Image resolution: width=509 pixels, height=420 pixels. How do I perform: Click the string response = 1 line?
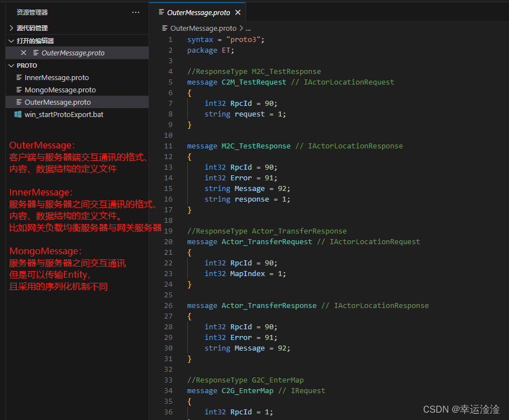point(247,199)
